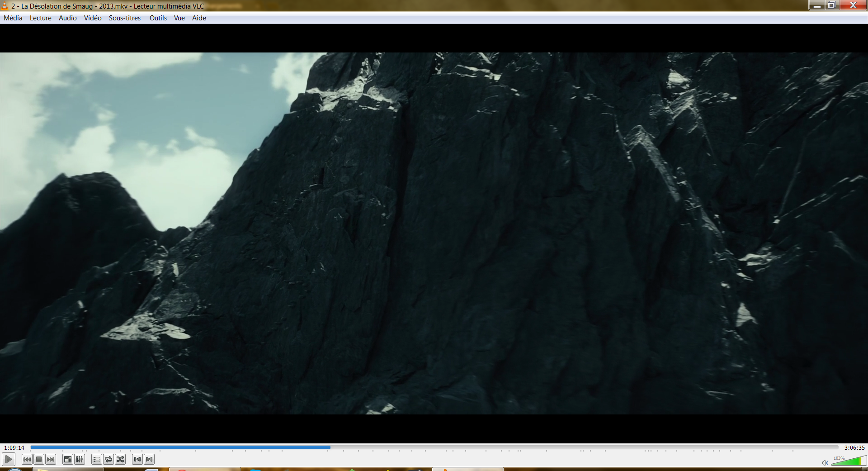Toggle fullscreen video mode
This screenshot has width=868, height=471.
click(67, 459)
